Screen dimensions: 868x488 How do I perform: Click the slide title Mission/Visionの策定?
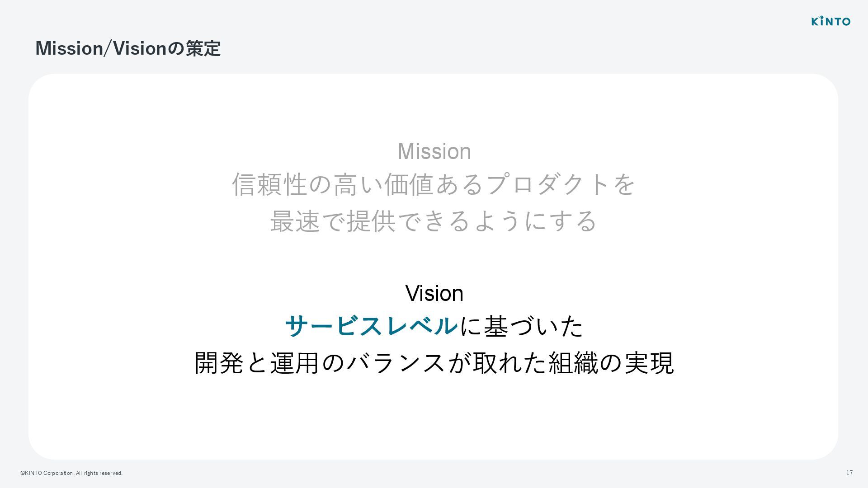[128, 48]
